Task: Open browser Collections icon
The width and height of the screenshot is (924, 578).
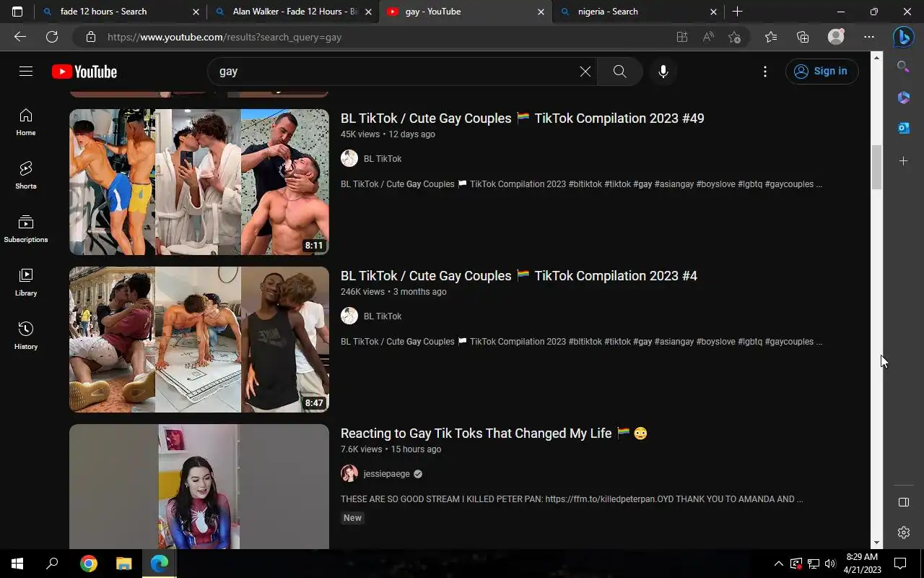Action: click(x=803, y=37)
